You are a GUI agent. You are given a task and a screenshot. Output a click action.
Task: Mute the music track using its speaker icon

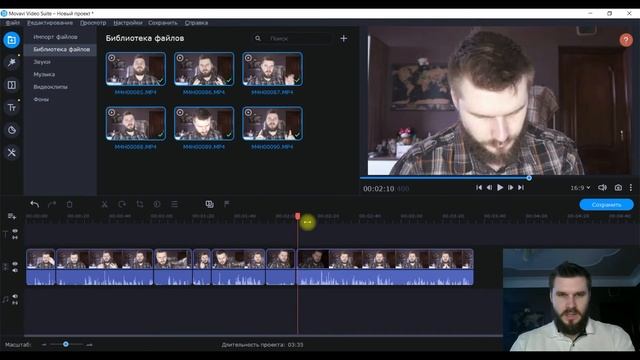click(x=15, y=297)
